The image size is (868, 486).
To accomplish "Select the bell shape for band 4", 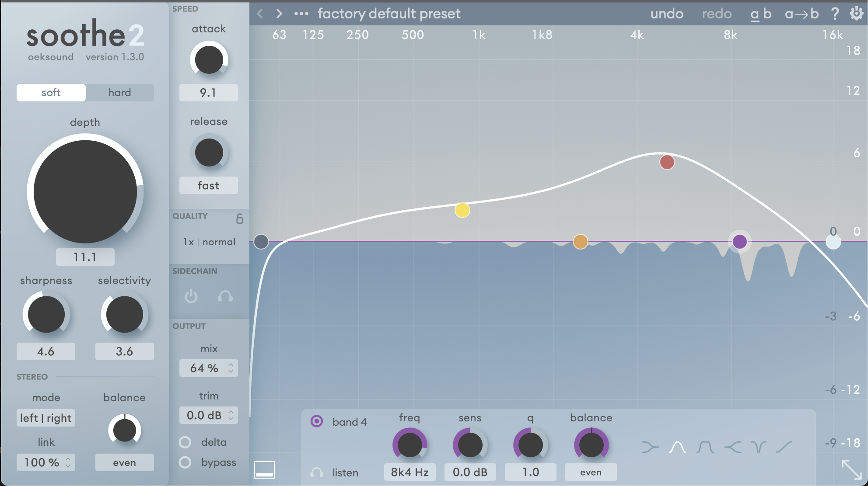I will (677, 447).
